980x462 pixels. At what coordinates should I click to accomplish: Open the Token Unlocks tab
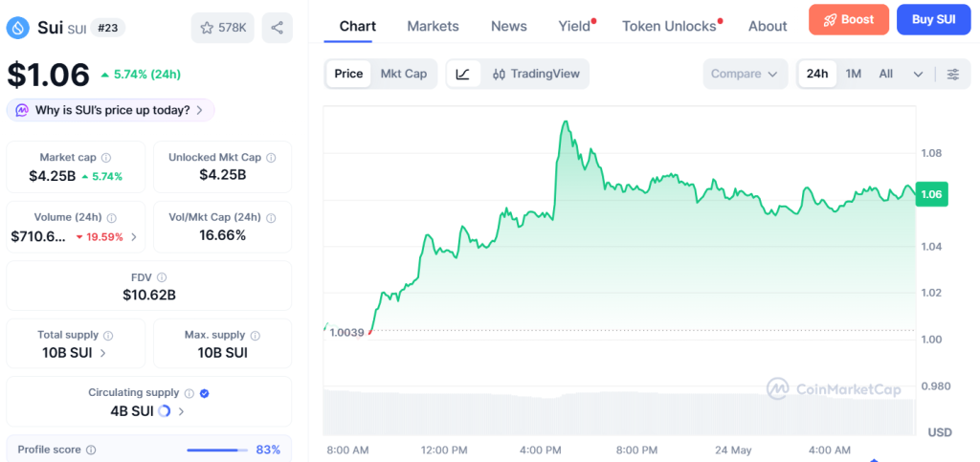pyautogui.click(x=669, y=26)
